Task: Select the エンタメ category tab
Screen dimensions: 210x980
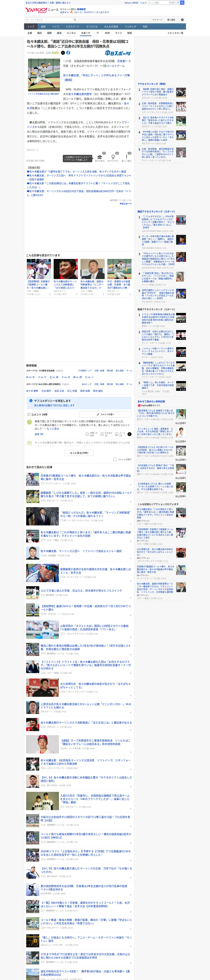Action: click(x=71, y=33)
